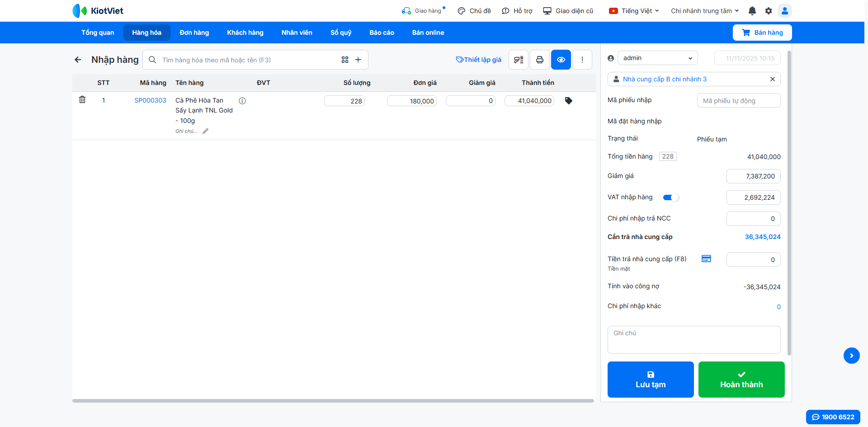The width and height of the screenshot is (868, 427).
Task: Add new product with plus icon
Action: point(358,60)
